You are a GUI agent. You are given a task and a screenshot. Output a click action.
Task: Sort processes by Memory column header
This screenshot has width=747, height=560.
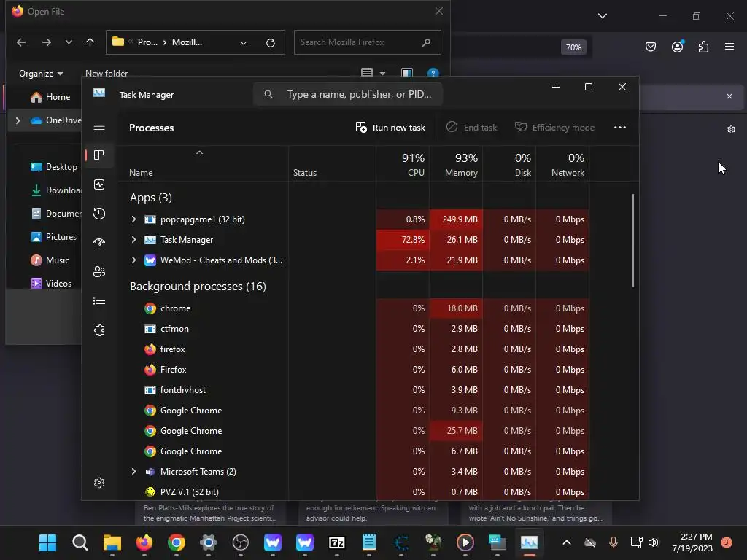coord(457,164)
